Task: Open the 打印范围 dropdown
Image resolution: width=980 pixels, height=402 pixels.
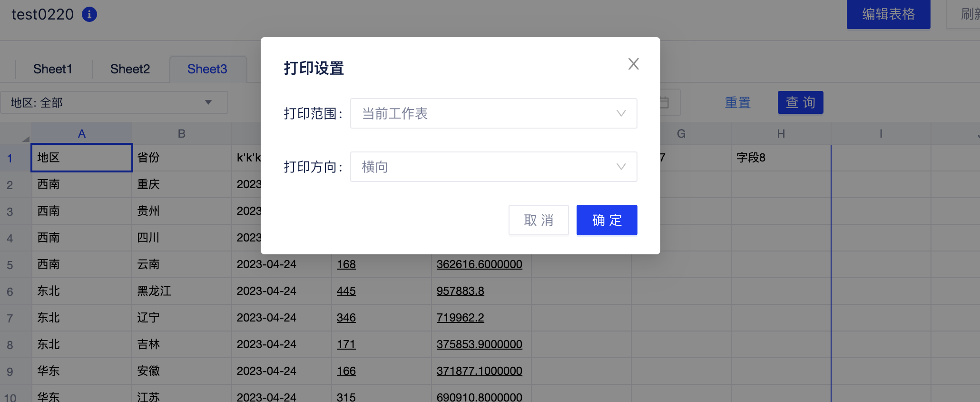Action: (493, 113)
